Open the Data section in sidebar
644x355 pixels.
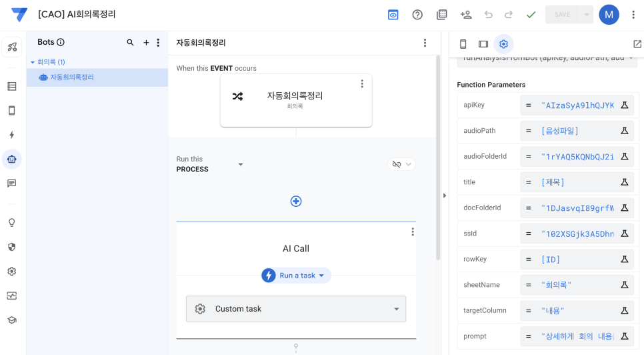tap(12, 86)
